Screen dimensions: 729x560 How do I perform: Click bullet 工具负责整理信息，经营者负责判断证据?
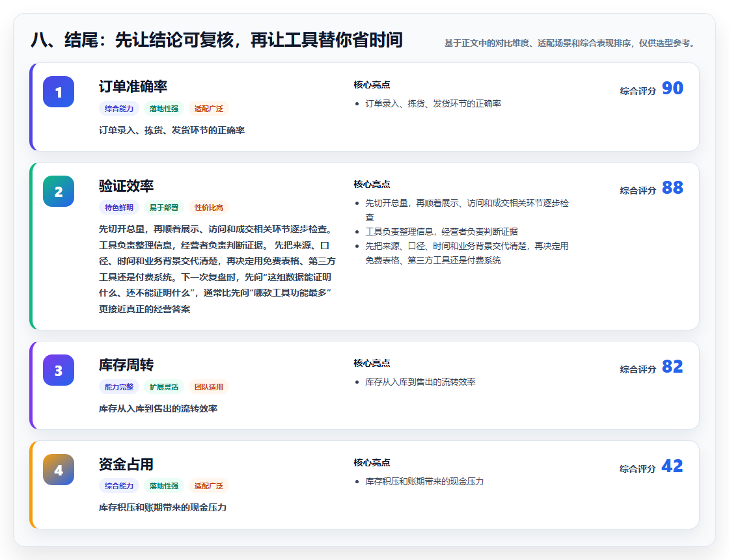pyautogui.click(x=441, y=232)
